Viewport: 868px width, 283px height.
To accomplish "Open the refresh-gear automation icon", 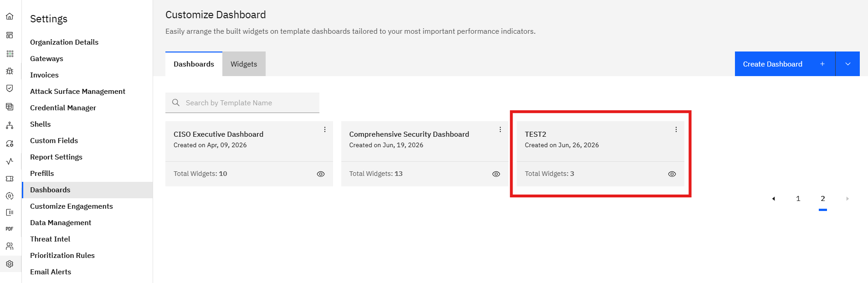I will coord(10,144).
